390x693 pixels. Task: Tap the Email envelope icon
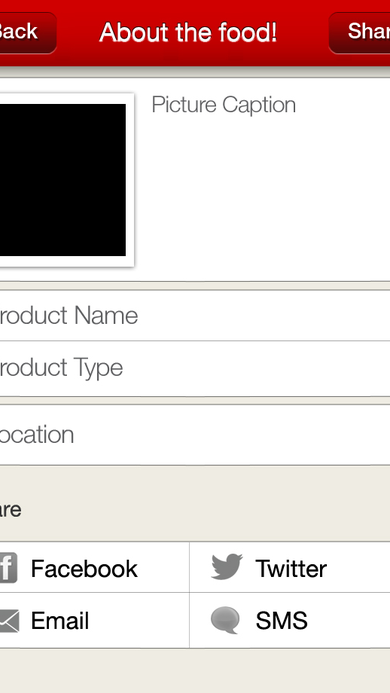(x=9, y=621)
